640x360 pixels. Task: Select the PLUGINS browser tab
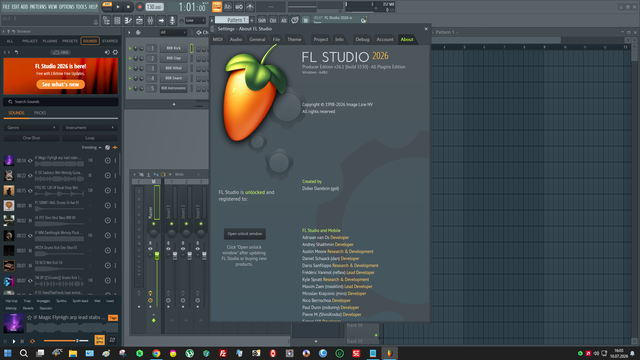pyautogui.click(x=50, y=41)
